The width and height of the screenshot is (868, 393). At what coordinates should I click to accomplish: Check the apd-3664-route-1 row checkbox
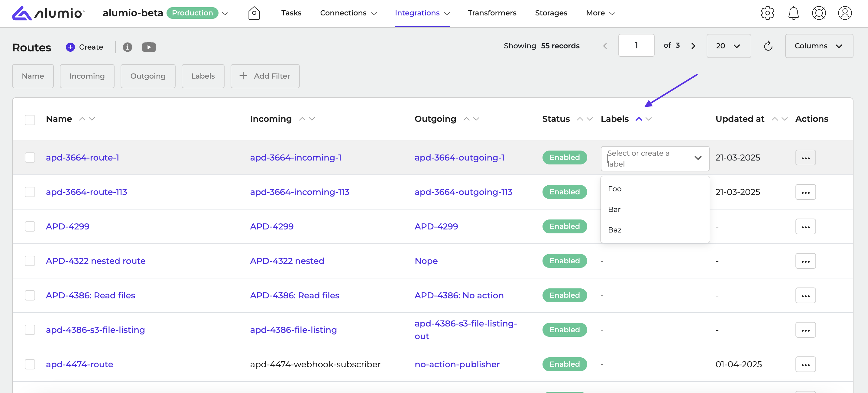coord(30,158)
